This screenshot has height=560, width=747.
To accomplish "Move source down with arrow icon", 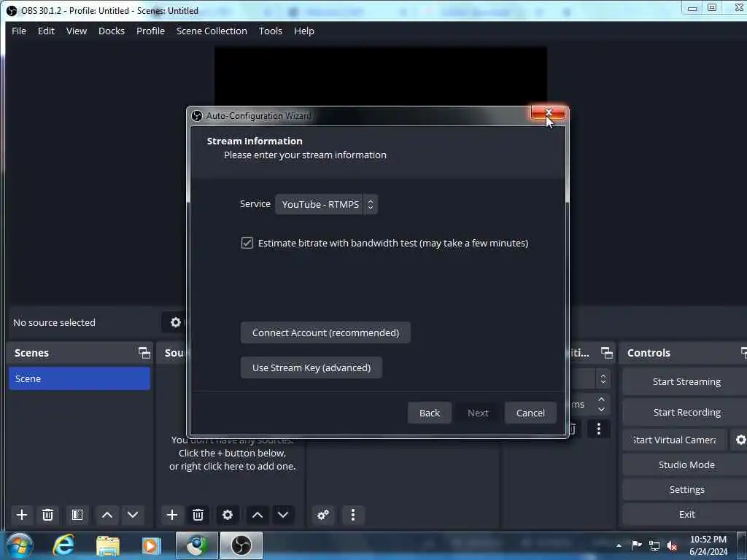I will pos(283,515).
